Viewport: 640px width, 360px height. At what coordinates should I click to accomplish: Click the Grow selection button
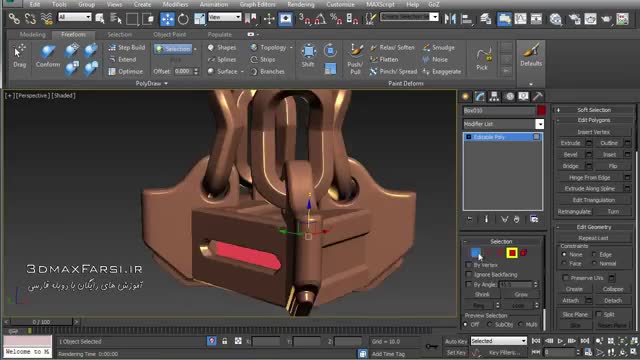click(521, 294)
